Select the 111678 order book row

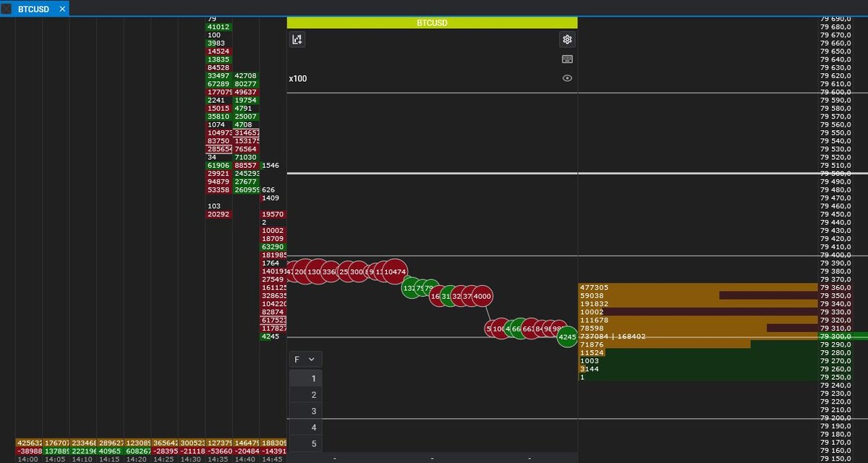[698, 320]
